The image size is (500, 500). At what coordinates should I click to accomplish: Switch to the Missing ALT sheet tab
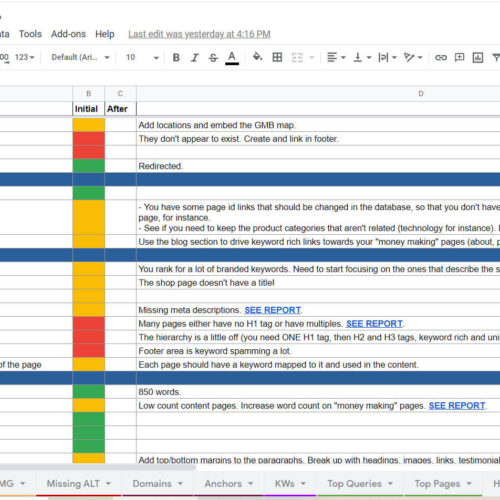(73, 483)
